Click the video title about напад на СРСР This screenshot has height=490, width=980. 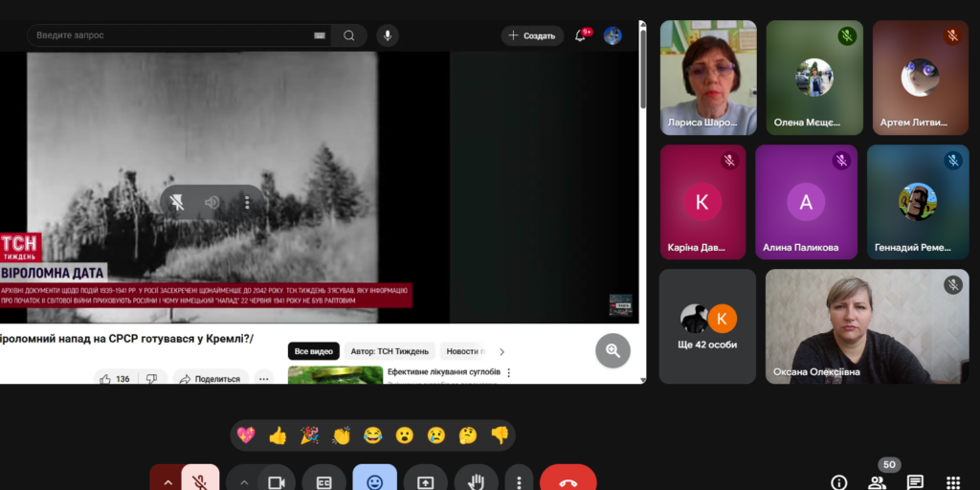click(127, 339)
